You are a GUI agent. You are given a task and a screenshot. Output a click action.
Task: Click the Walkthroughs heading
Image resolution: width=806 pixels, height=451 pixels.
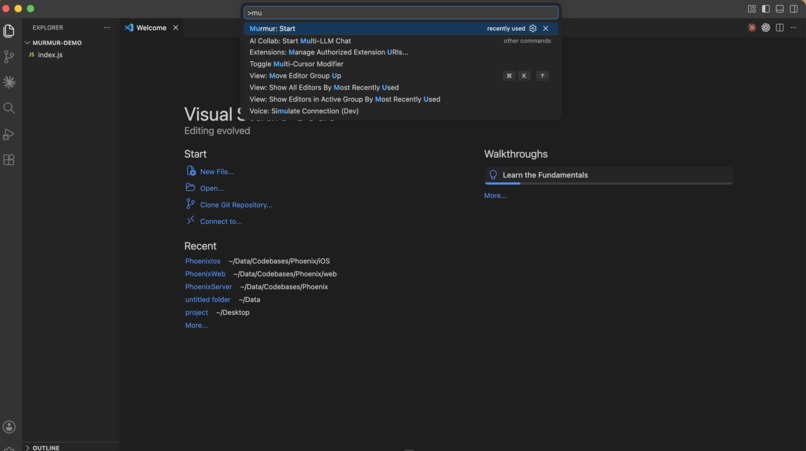pos(516,154)
